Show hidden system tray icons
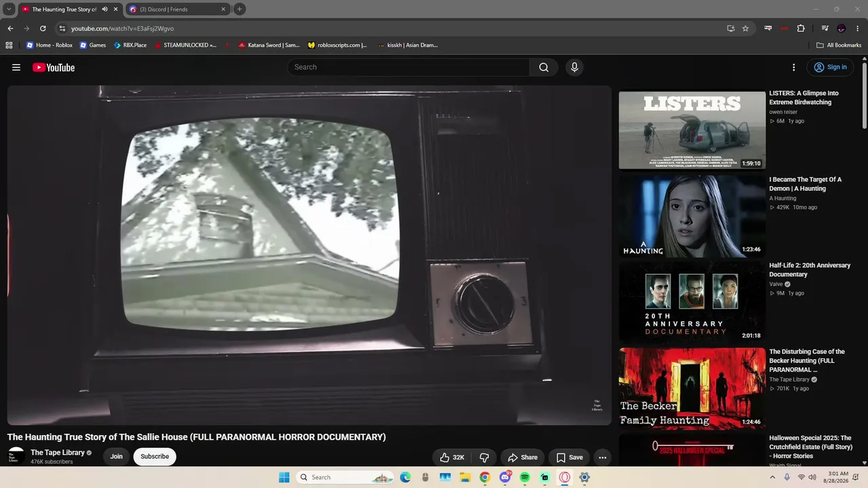Screen dimensions: 868x488 (772, 477)
